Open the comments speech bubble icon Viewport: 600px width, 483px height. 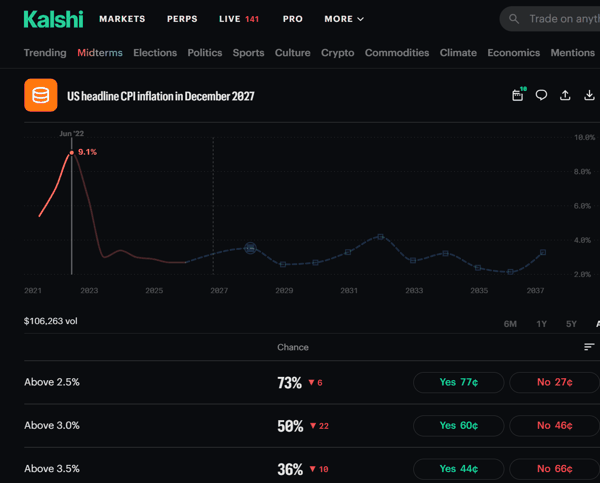[x=541, y=95]
